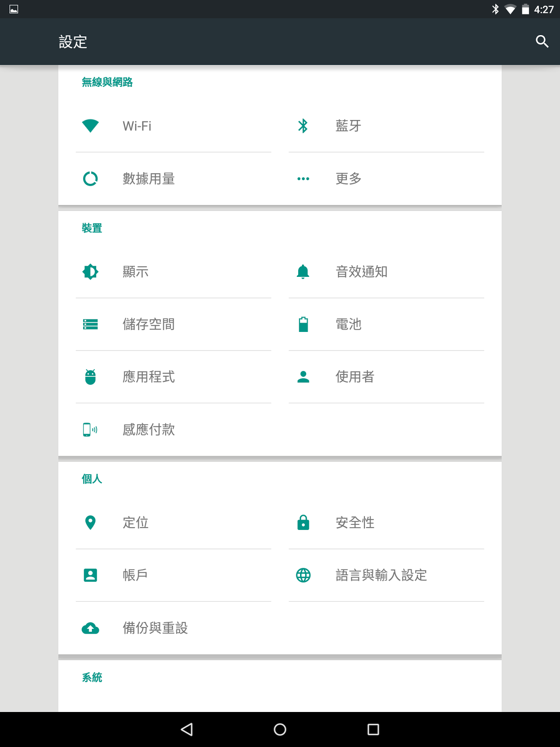
Task: Tap the search magnifier icon
Action: click(542, 42)
